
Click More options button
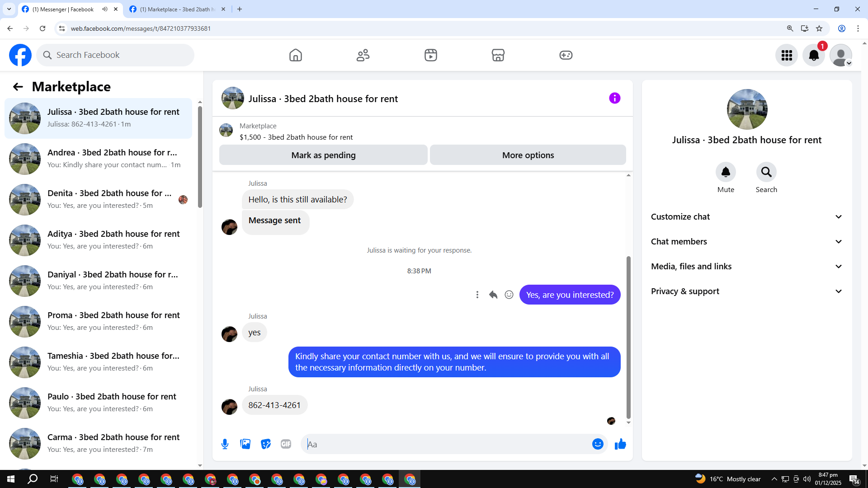[528, 155]
